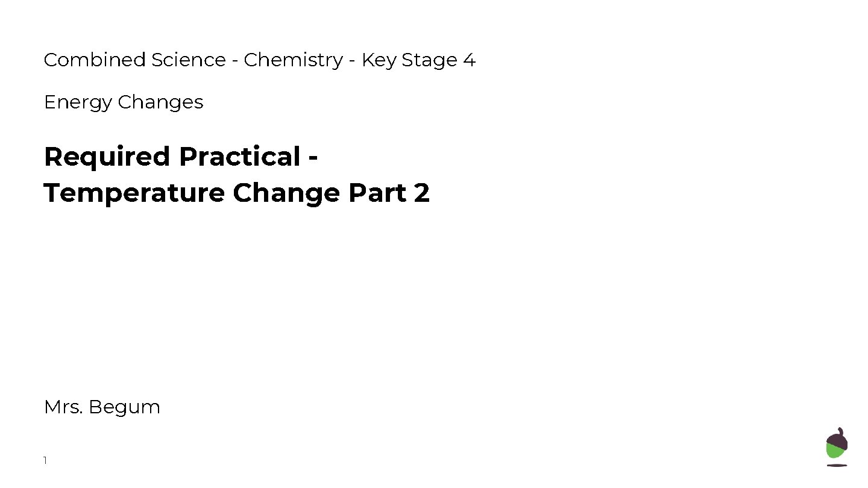The width and height of the screenshot is (868, 488).
Task: Click the word 'Chemistry' in the header
Action: (293, 60)
